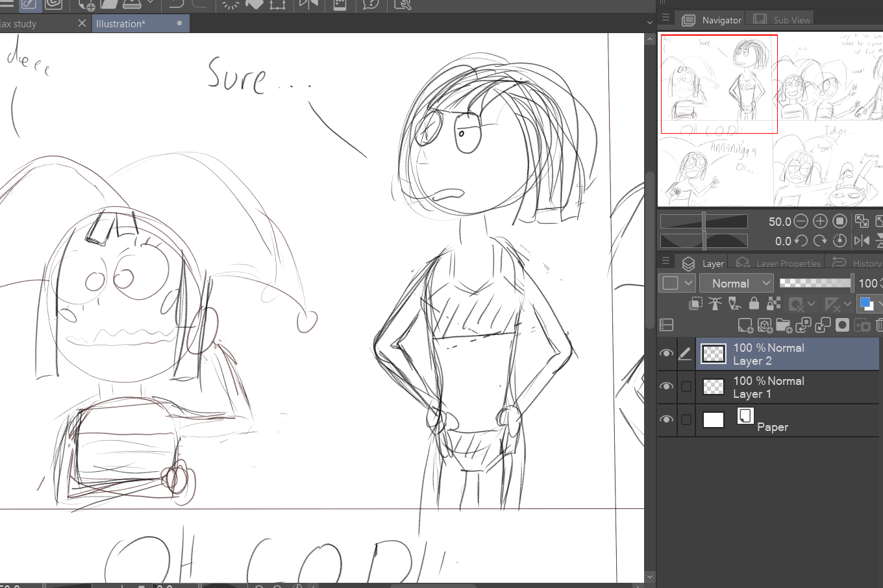Open the support speech-bubble icon
883x588 pixels.
371,5
